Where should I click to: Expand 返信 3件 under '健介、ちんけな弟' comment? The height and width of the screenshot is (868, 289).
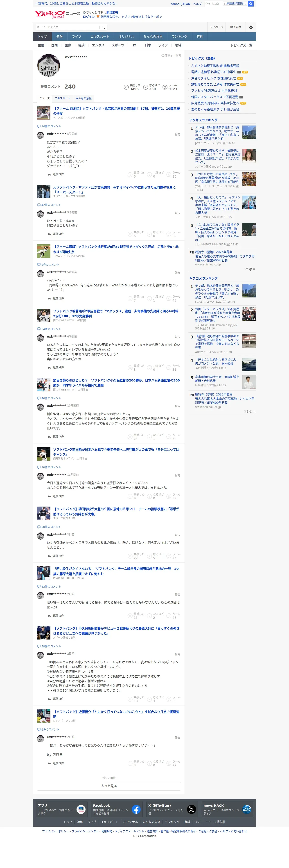(x=56, y=763)
